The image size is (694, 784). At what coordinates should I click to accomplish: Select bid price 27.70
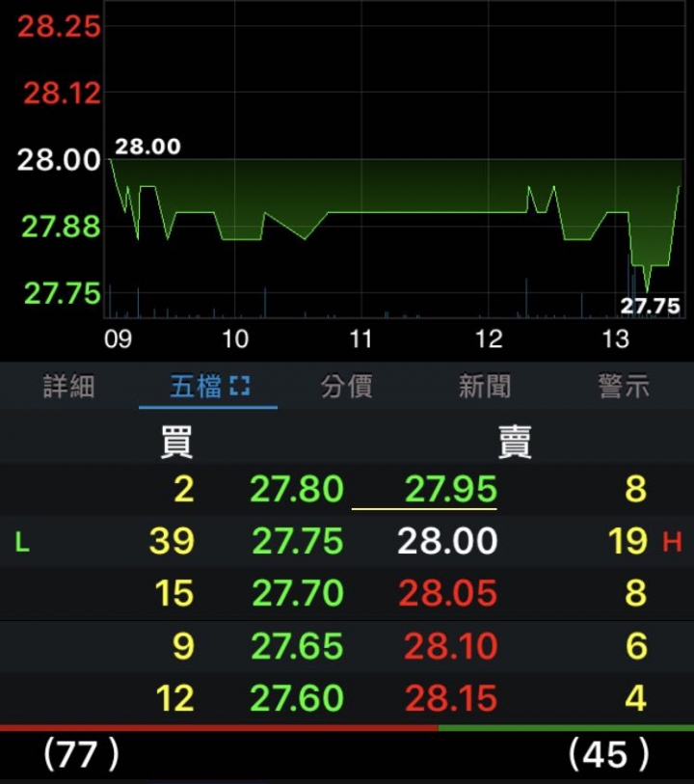coord(298,593)
